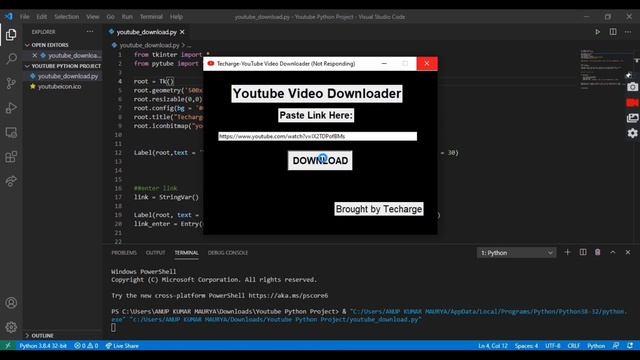Click Python 3.8.4 32-bit interpreter selector
This screenshot has height=360, width=640.
point(43,346)
